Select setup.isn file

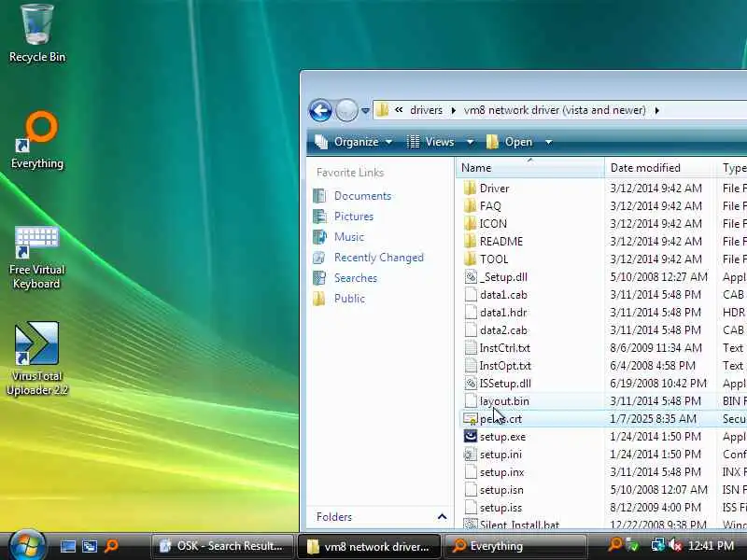tap(501, 489)
